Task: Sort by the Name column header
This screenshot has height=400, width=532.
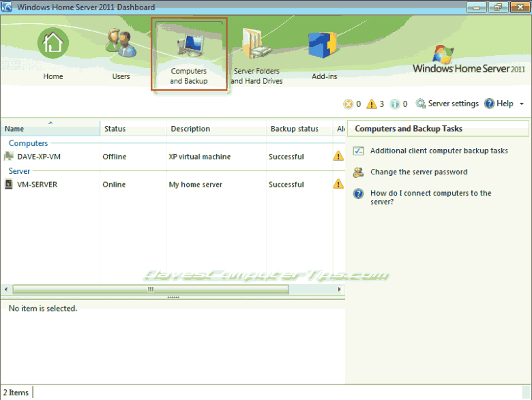Action: pyautogui.click(x=50, y=128)
